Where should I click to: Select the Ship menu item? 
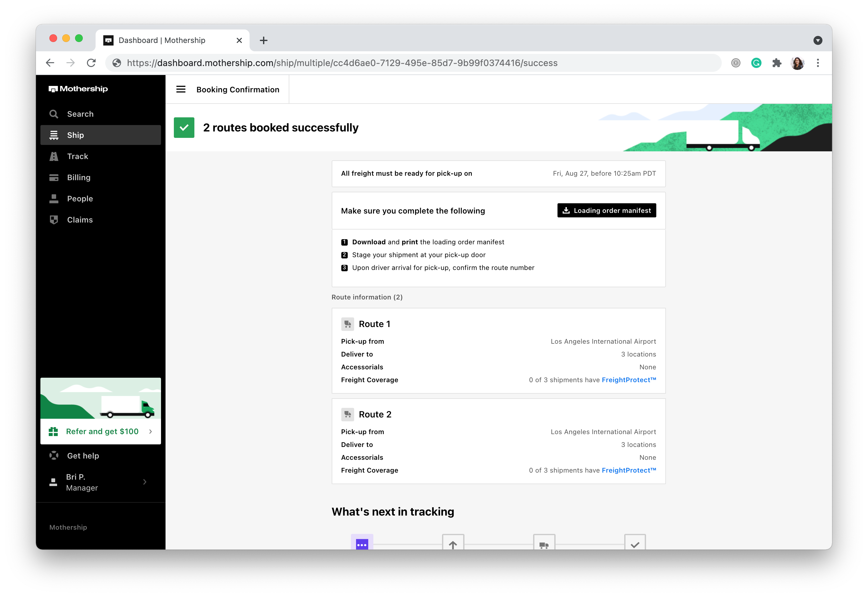point(100,135)
